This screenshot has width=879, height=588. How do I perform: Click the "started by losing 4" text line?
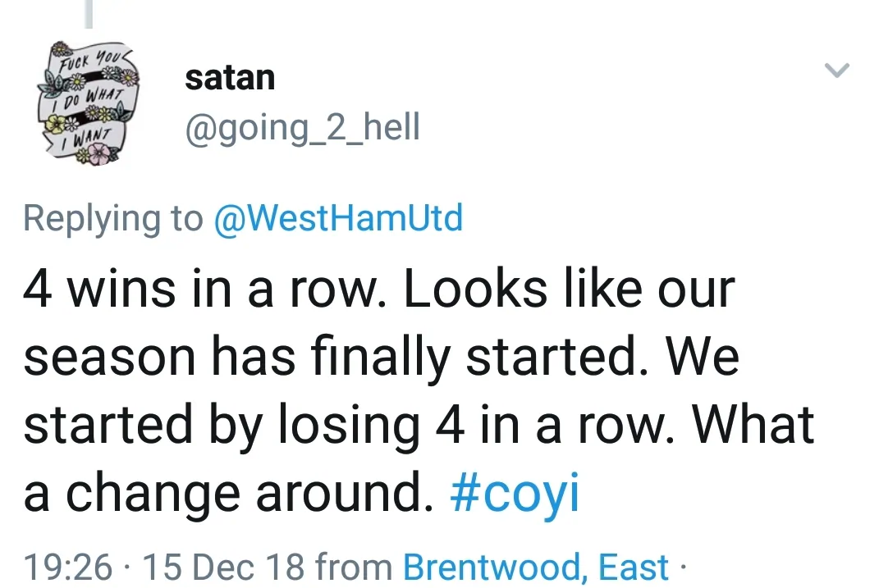click(x=240, y=425)
